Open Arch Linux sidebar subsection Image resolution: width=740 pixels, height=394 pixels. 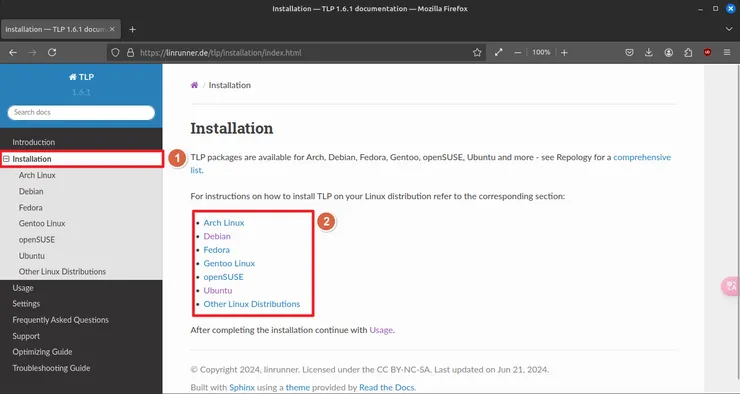coord(37,175)
